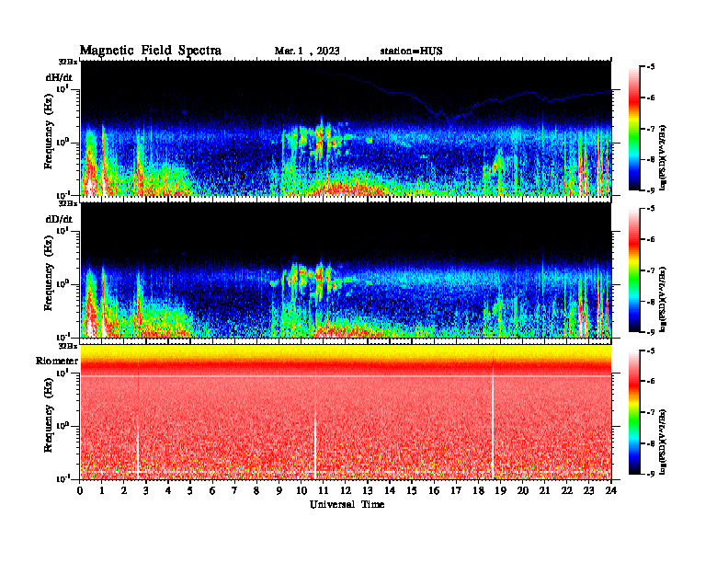
Task: Click time axis tick label "12"
Action: 346,491
